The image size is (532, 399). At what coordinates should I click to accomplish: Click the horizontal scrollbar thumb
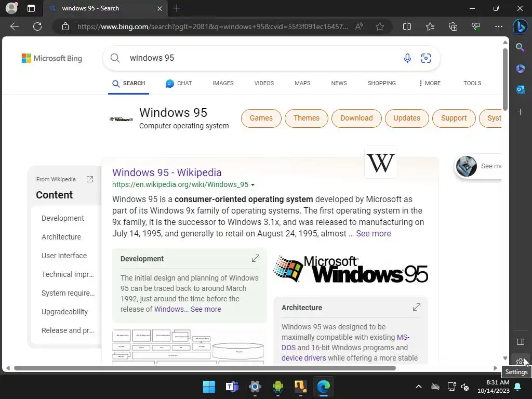click(205, 368)
